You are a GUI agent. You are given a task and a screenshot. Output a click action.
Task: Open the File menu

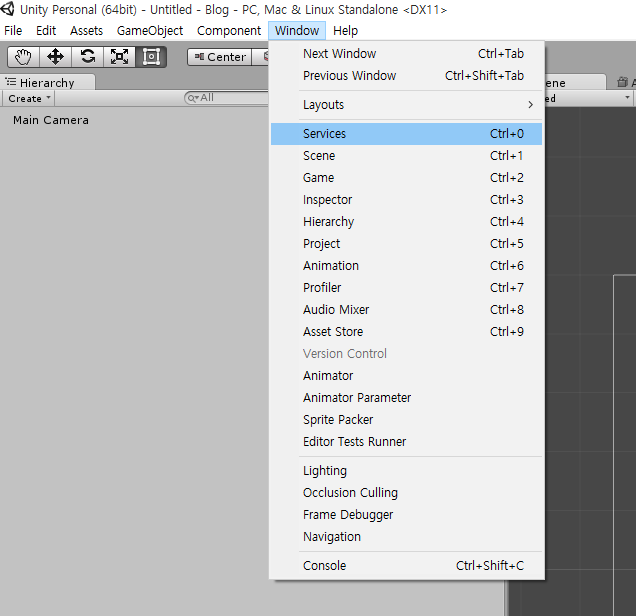pyautogui.click(x=13, y=31)
